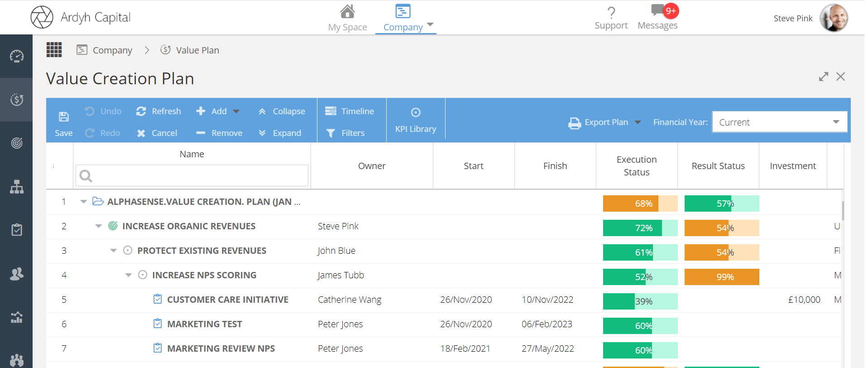Open the dashboard gauge sidebar icon

(17, 56)
